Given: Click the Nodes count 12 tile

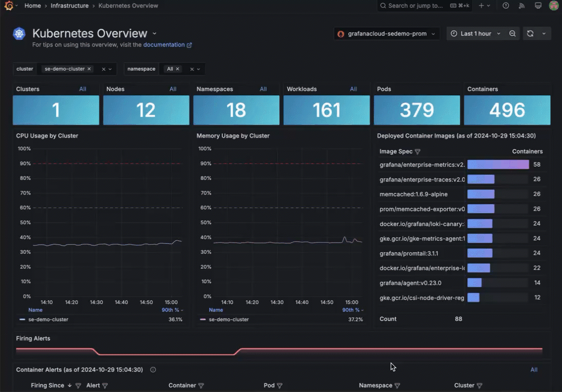Looking at the screenshot, I should click(x=146, y=110).
